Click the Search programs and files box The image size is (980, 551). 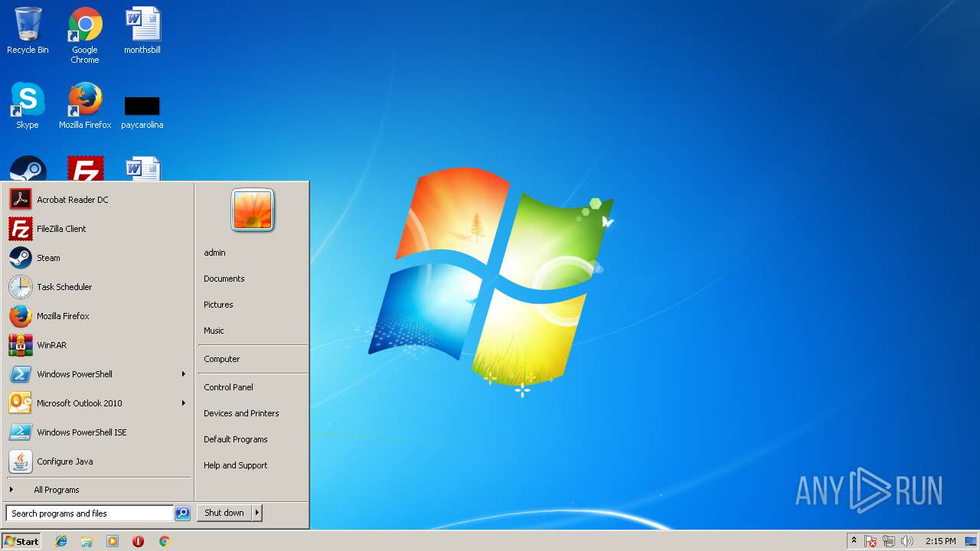click(90, 514)
